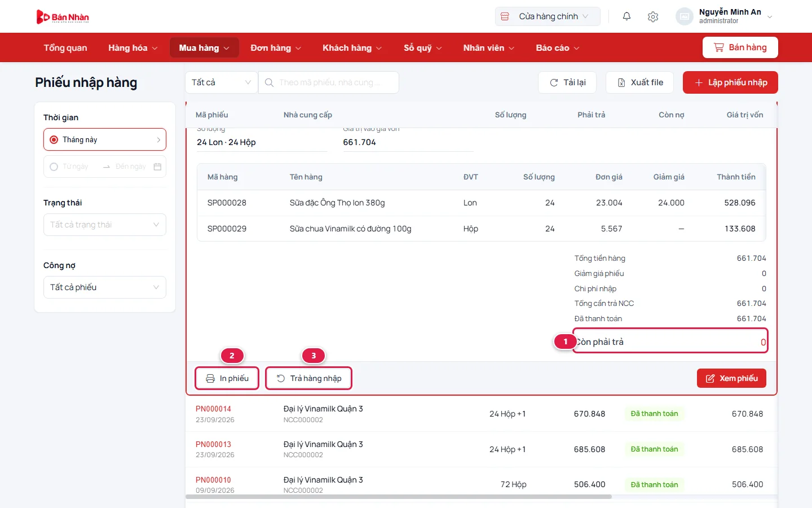
Task: Open the Tất cả phiếu debt dropdown
Action: point(105,287)
